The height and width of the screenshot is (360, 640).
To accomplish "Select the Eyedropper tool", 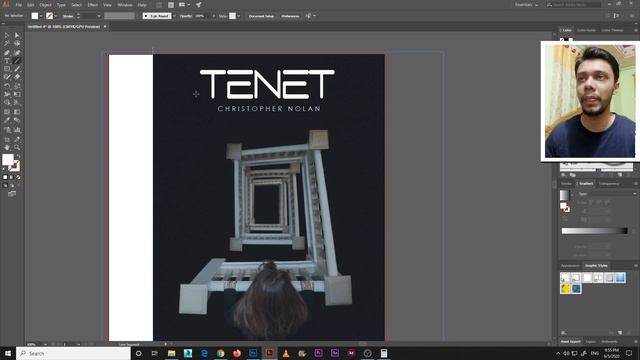I will click(7, 120).
